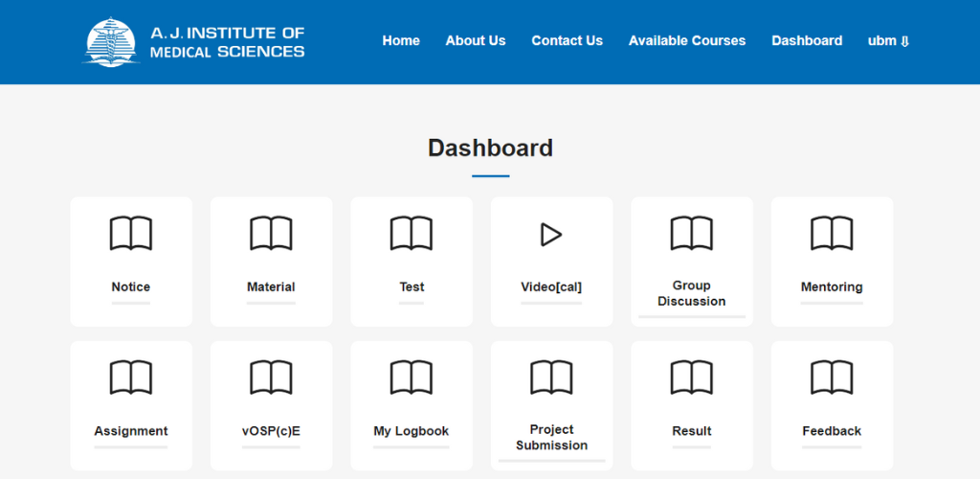Open the Mentoring label link
Image resolution: width=980 pixels, height=479 pixels.
click(x=832, y=287)
